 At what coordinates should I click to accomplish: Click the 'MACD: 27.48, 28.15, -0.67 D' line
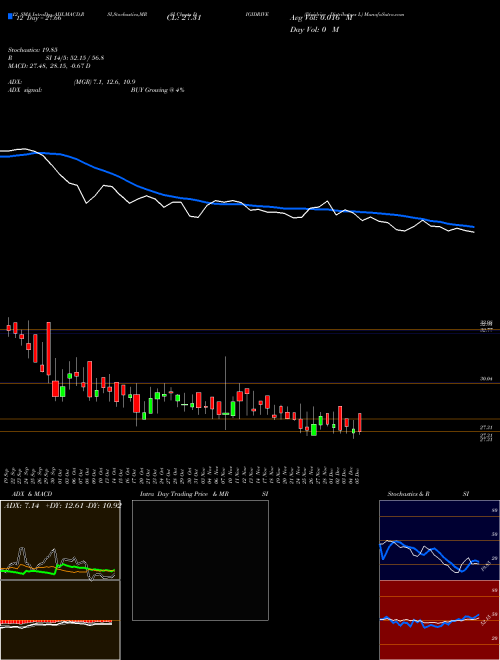[49, 66]
